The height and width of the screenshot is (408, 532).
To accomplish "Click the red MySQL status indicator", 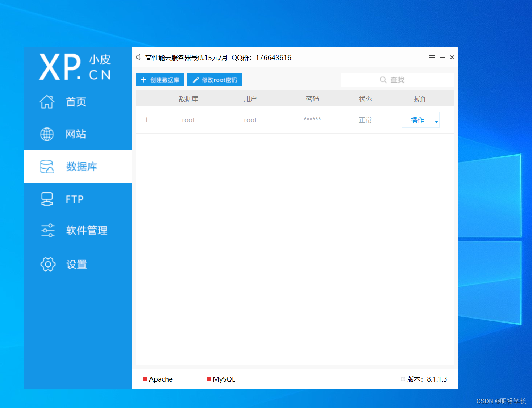I will pos(209,379).
